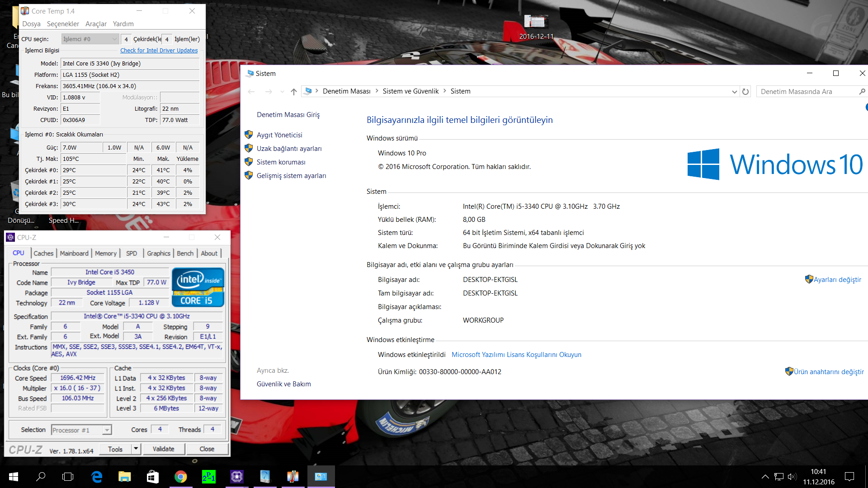Viewport: 868px width, 488px height.
Task: Open the 2016-12-11 desktop icon
Action: (536, 26)
